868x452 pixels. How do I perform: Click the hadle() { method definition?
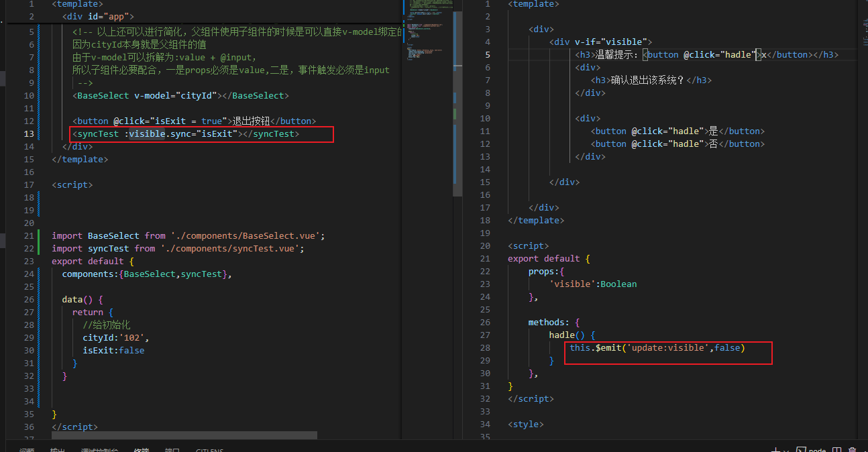pyautogui.click(x=572, y=335)
